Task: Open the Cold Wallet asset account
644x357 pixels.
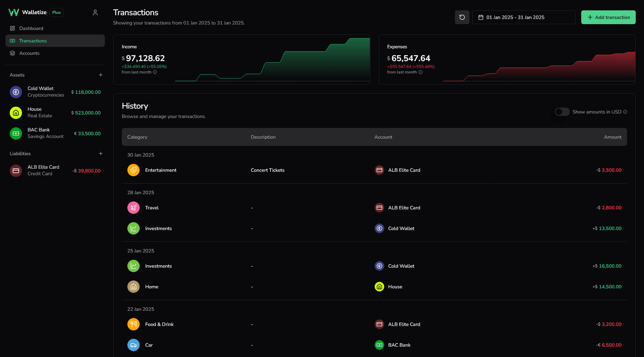Action: [55, 92]
